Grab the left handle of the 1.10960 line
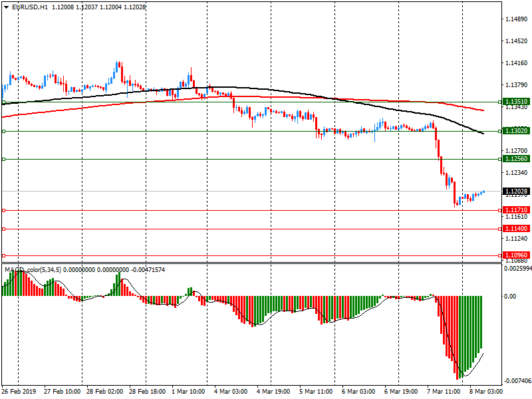Viewport: 532px width, 399px height. [3, 255]
